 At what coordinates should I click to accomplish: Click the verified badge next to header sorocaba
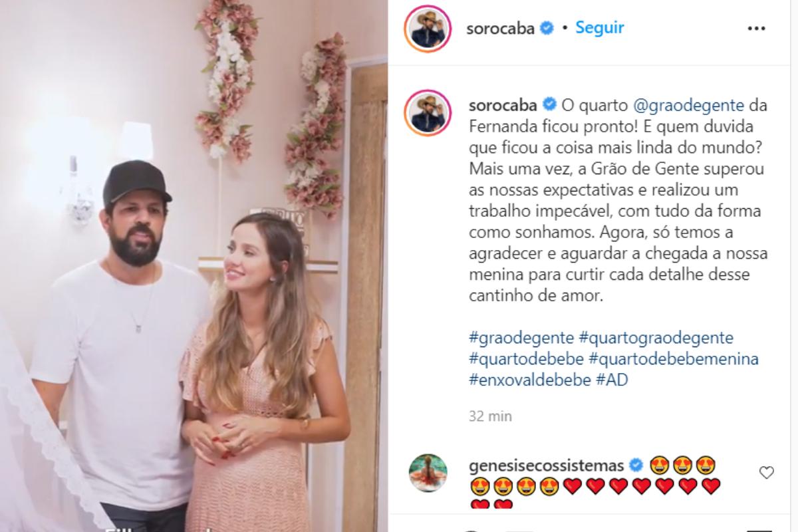[547, 29]
